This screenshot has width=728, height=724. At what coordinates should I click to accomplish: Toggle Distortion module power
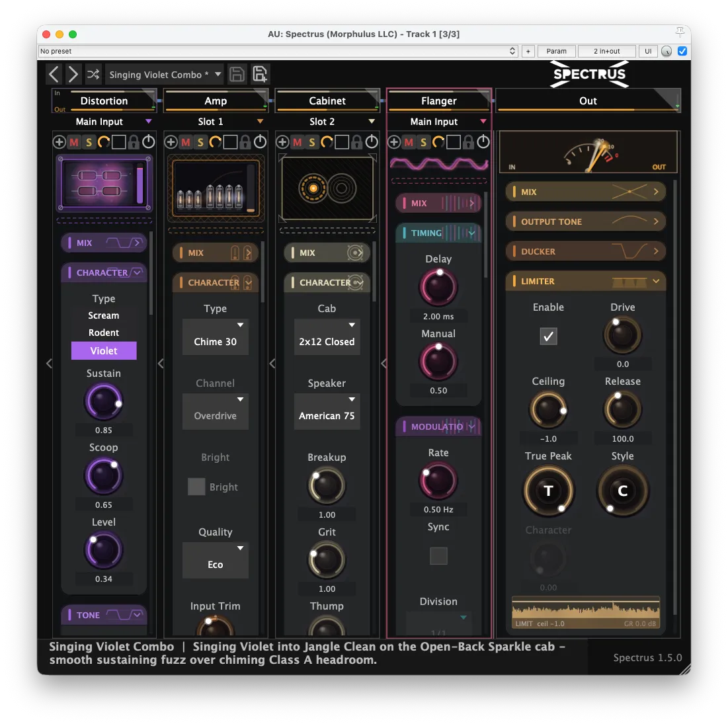point(149,142)
